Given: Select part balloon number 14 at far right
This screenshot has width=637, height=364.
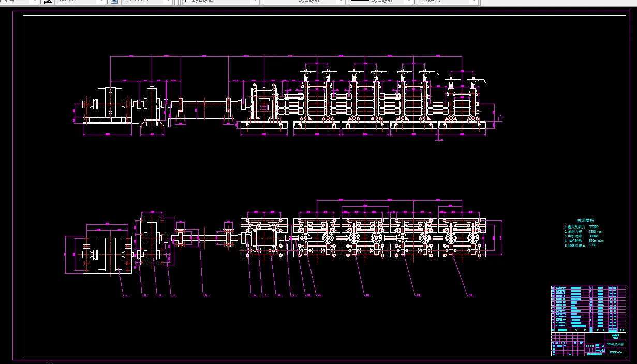Looking at the screenshot, I should click(x=470, y=295).
